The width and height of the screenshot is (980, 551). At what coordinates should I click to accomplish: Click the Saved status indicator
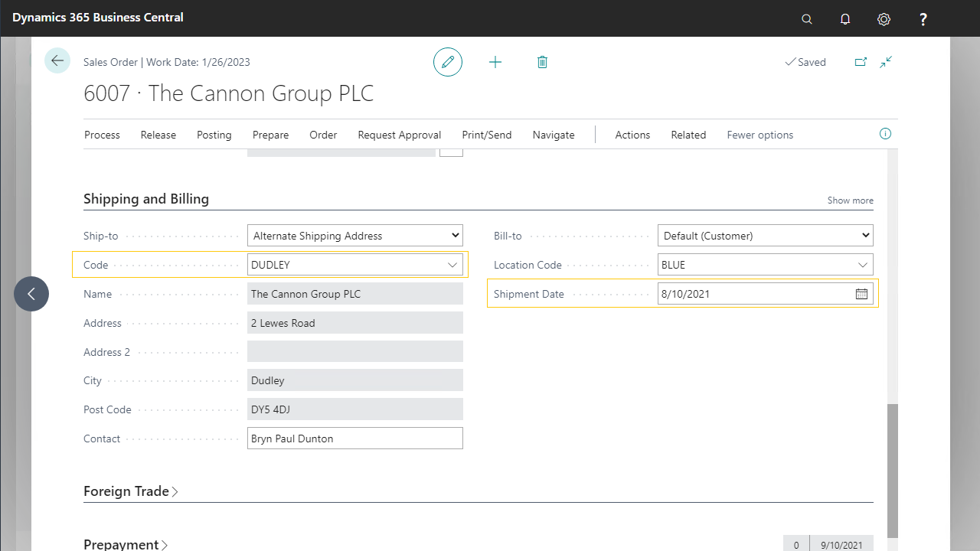coord(805,62)
